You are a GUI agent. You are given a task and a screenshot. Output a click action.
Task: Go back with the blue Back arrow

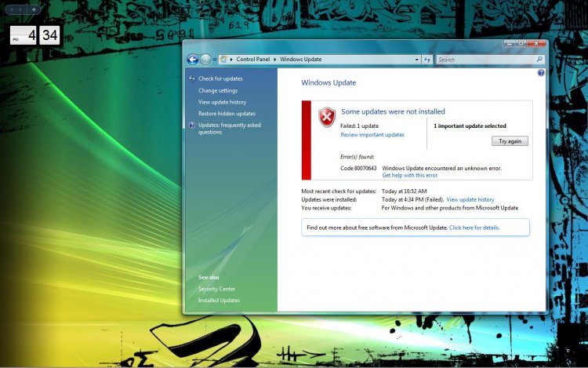coord(192,60)
